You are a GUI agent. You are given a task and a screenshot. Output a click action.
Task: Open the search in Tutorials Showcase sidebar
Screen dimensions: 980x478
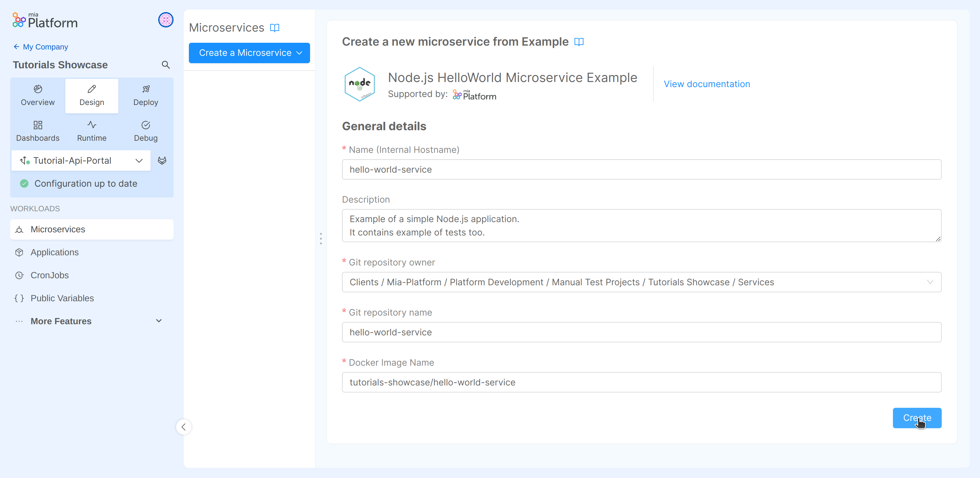point(166,65)
